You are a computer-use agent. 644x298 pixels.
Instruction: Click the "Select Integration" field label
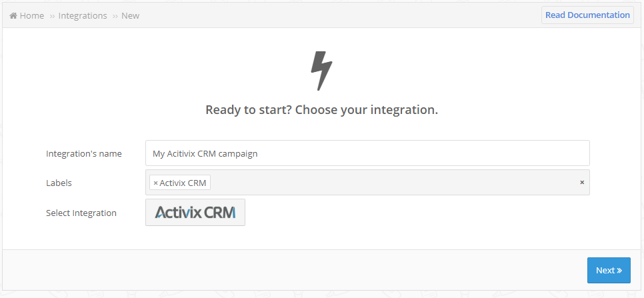pyautogui.click(x=81, y=213)
